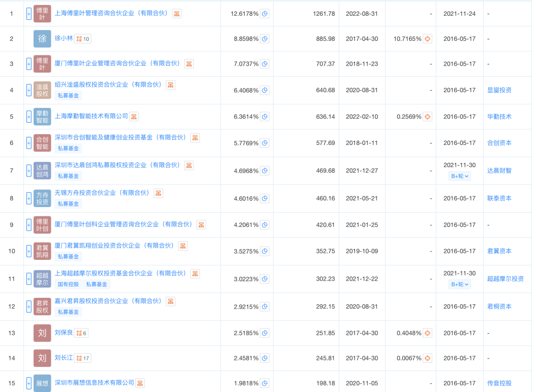This screenshot has width=533, height=392.
Task: Open shareholder link 绍兴淦盛股权投资合伙企业
Action: [x=108, y=85]
